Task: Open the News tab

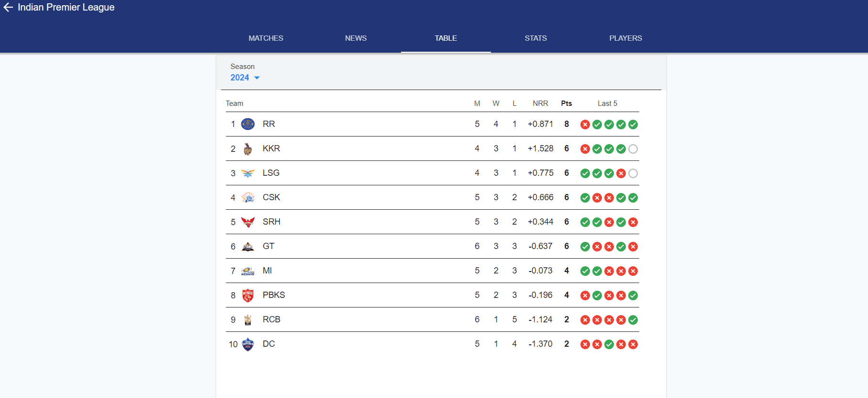Action: [356, 38]
